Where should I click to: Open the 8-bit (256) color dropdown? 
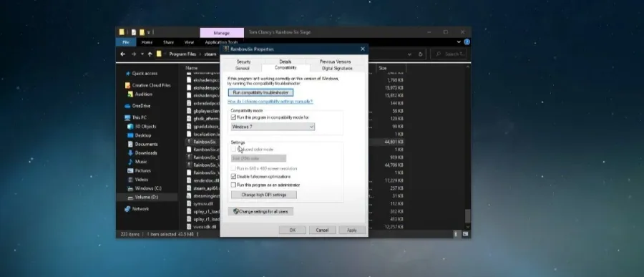click(258, 158)
